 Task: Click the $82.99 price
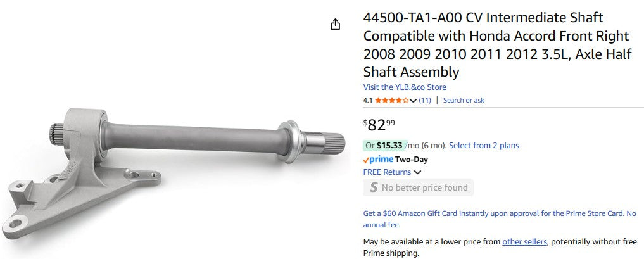(x=379, y=124)
